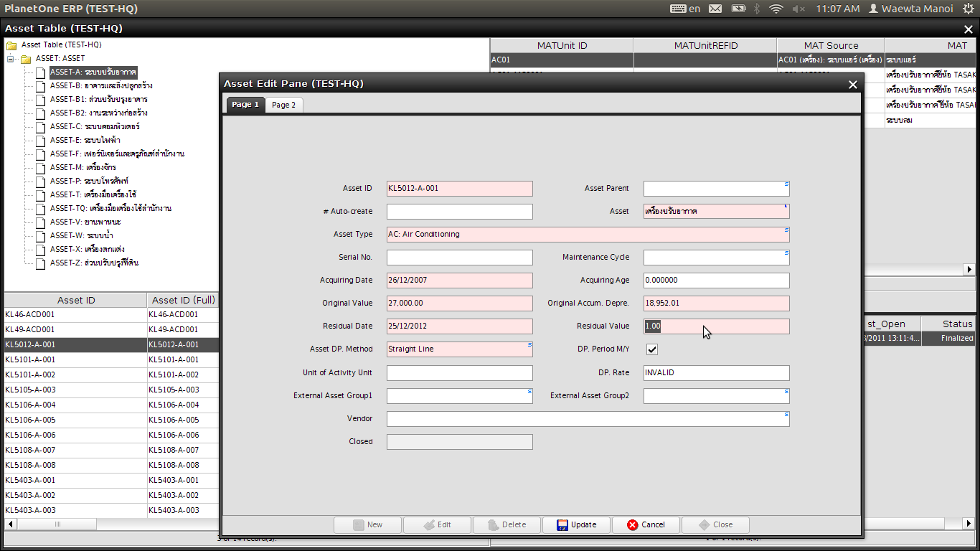Click the bottom right table scroll arrow
This screenshot has height=551, width=980.
click(969, 524)
